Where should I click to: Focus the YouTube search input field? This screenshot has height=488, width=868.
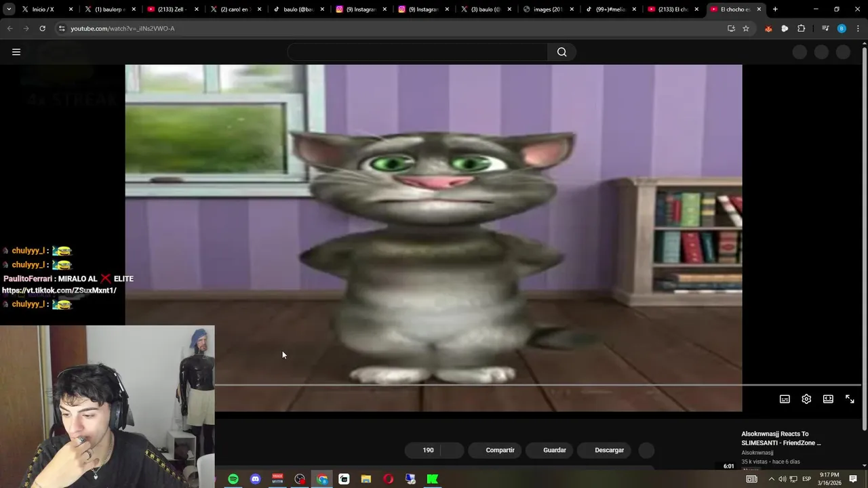pos(417,52)
